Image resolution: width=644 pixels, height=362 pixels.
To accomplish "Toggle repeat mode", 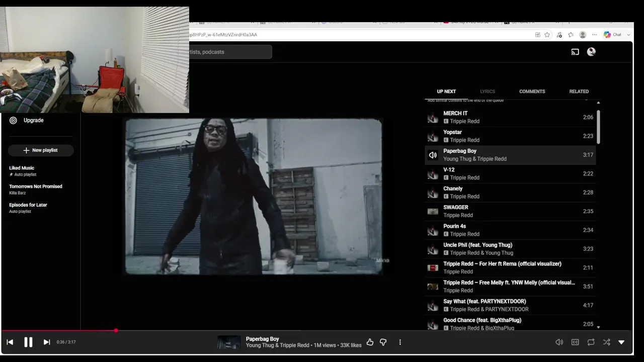I will (x=591, y=342).
